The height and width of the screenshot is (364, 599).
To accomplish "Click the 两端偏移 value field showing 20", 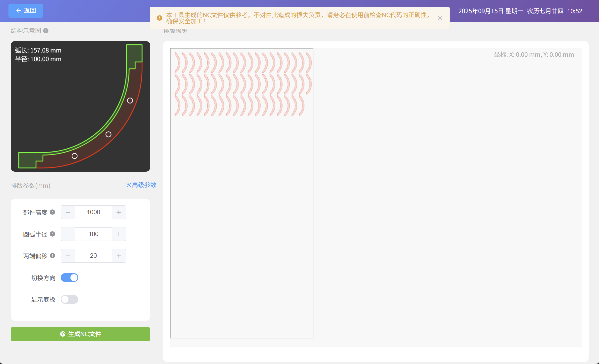I will click(93, 256).
